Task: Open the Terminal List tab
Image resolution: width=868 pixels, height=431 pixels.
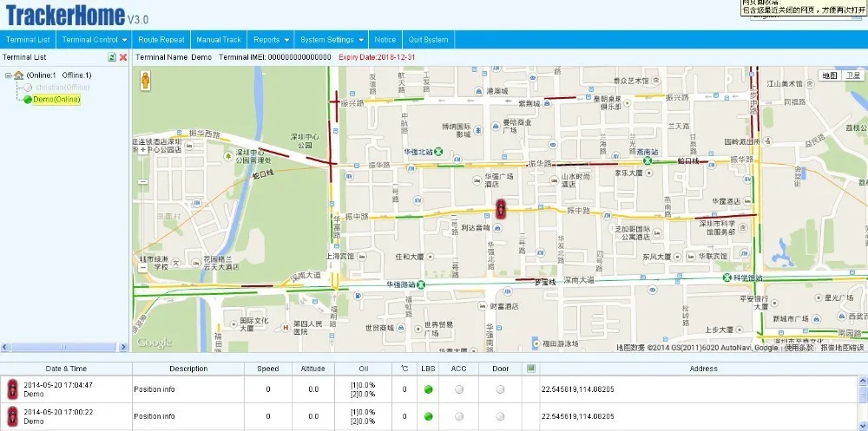Action: point(29,40)
